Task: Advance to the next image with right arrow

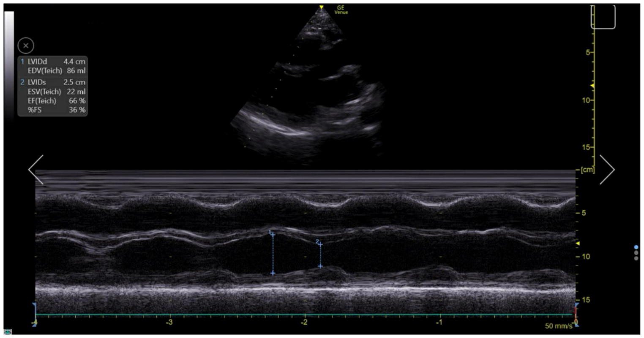Action: (607, 170)
